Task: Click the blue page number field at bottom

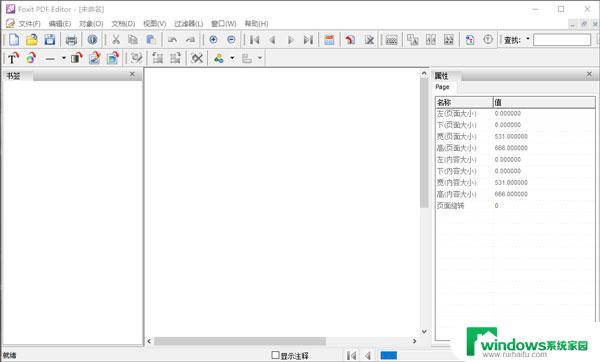Action: point(389,355)
